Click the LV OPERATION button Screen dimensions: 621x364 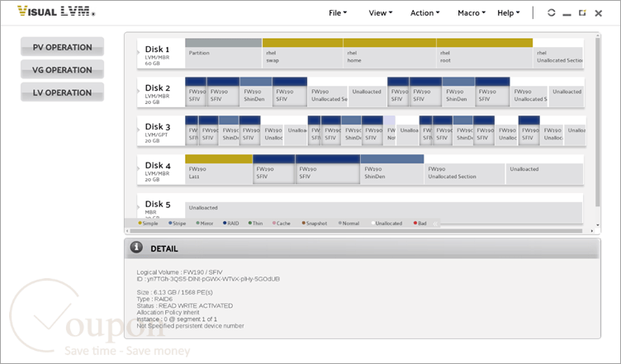click(x=62, y=92)
